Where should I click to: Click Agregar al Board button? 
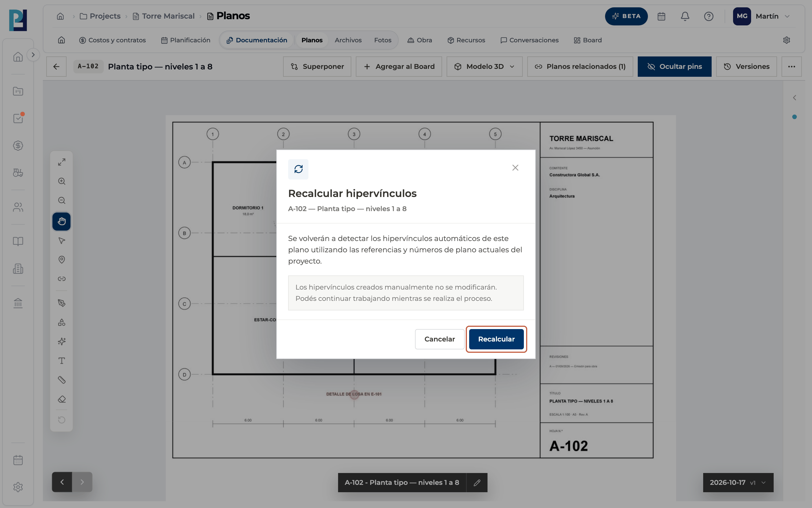click(399, 67)
